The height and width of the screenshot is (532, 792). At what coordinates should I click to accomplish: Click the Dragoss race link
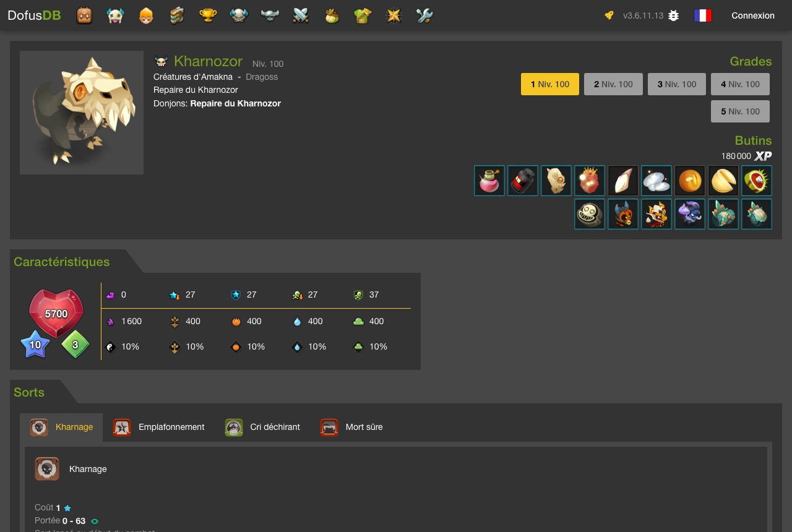262,77
